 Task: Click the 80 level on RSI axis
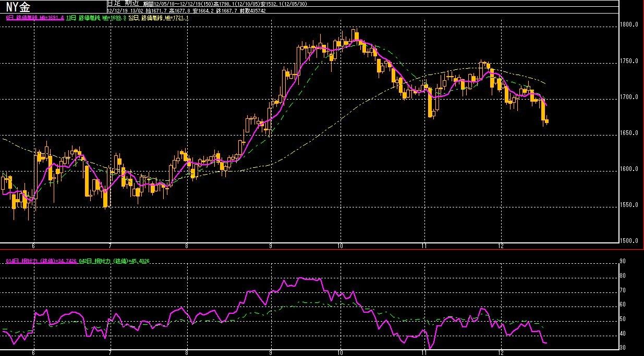(x=622, y=276)
